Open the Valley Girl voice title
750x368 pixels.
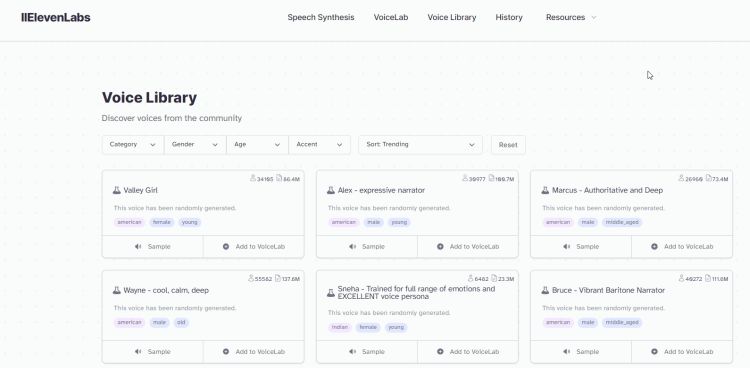pyautogui.click(x=141, y=190)
